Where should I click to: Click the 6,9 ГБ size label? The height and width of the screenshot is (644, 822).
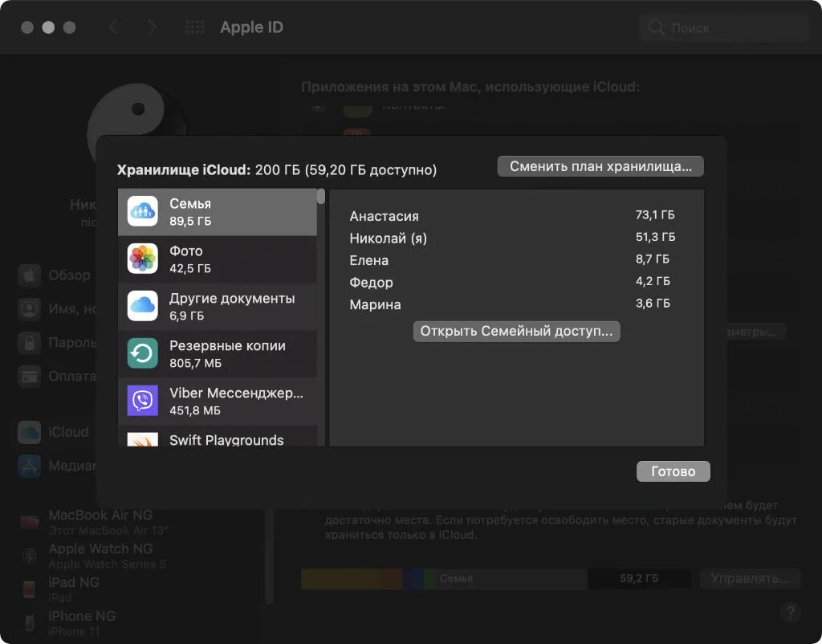(186, 316)
